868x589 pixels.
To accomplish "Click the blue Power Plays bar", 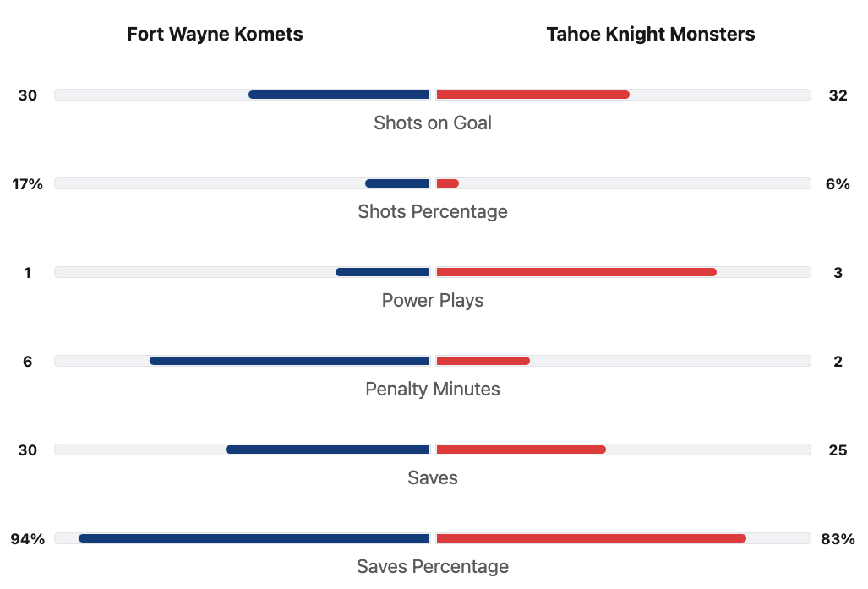I will (382, 272).
